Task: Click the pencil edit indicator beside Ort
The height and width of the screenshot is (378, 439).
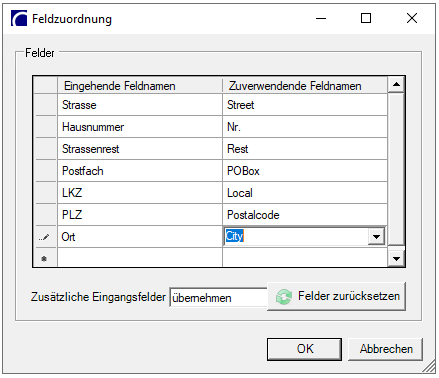Action: point(44,237)
